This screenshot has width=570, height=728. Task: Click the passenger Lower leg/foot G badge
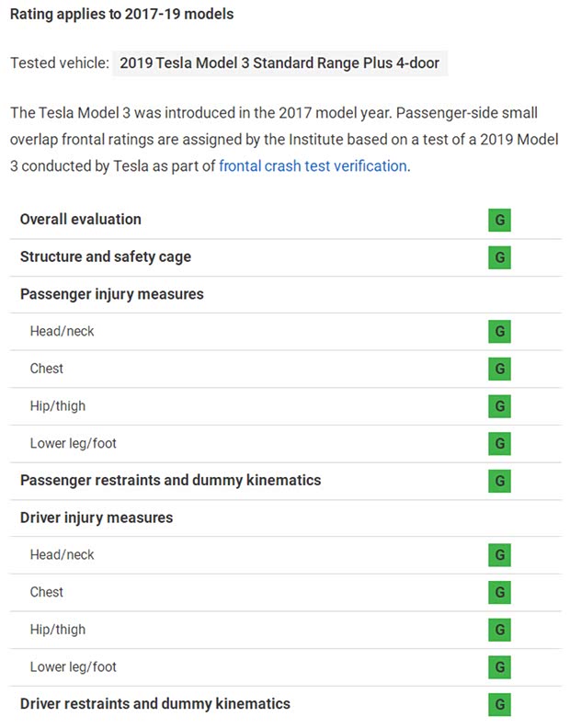499,444
